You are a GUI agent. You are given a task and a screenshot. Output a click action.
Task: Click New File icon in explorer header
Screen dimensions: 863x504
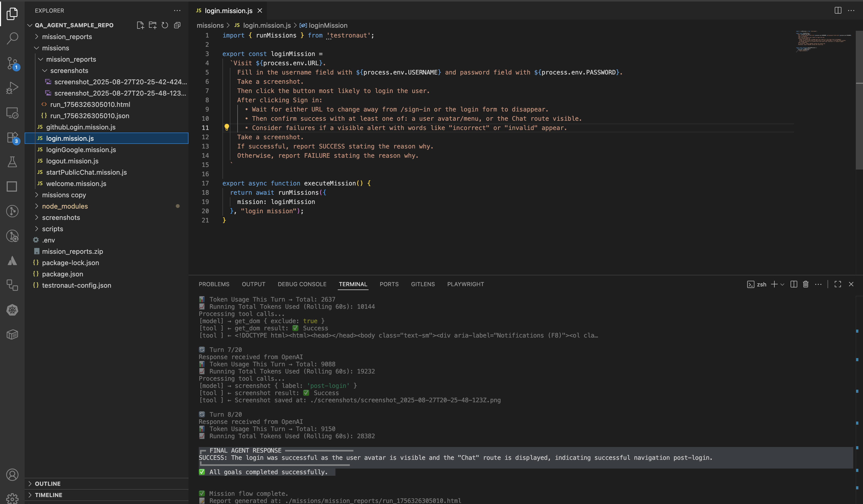tap(140, 25)
